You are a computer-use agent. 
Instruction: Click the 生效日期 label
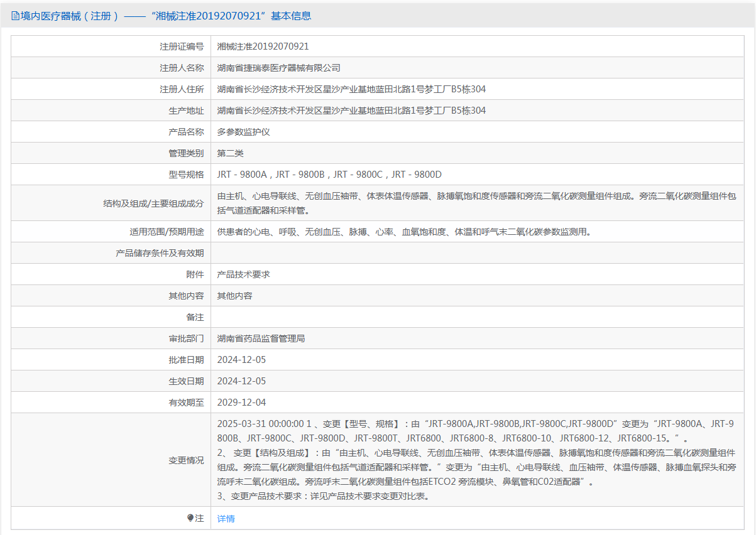coord(186,381)
